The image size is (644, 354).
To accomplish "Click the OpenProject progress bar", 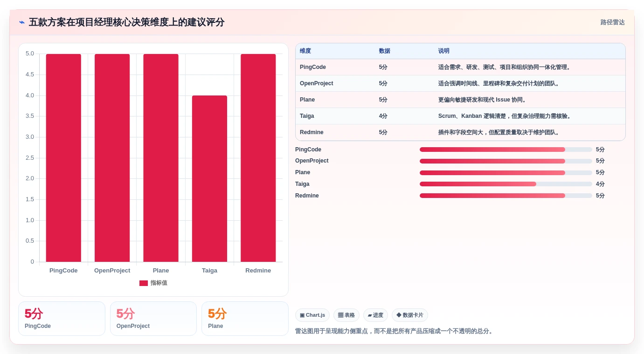I will click(x=506, y=161).
